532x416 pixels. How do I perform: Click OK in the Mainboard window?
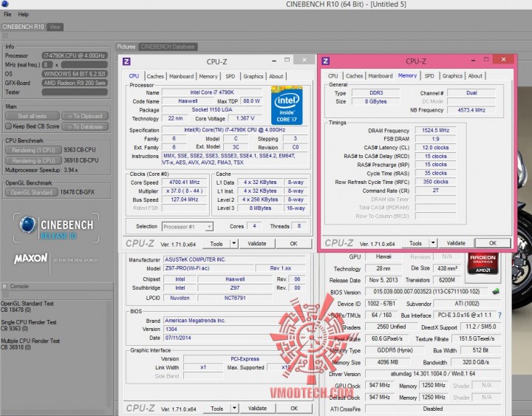tap(294, 408)
